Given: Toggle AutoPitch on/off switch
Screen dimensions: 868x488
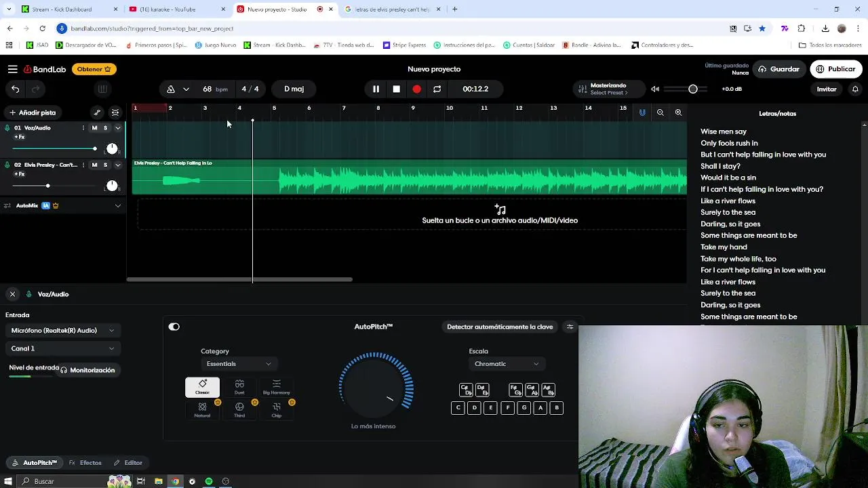Looking at the screenshot, I should point(174,327).
